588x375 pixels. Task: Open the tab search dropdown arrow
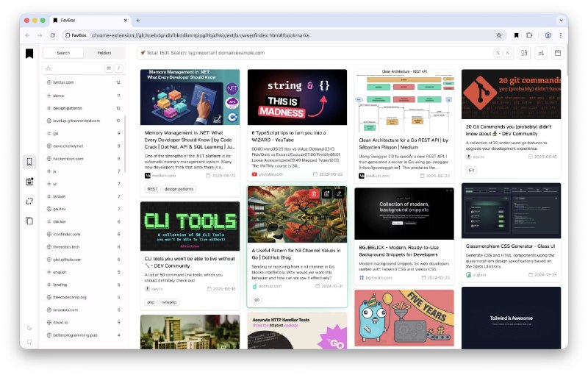[x=561, y=21]
